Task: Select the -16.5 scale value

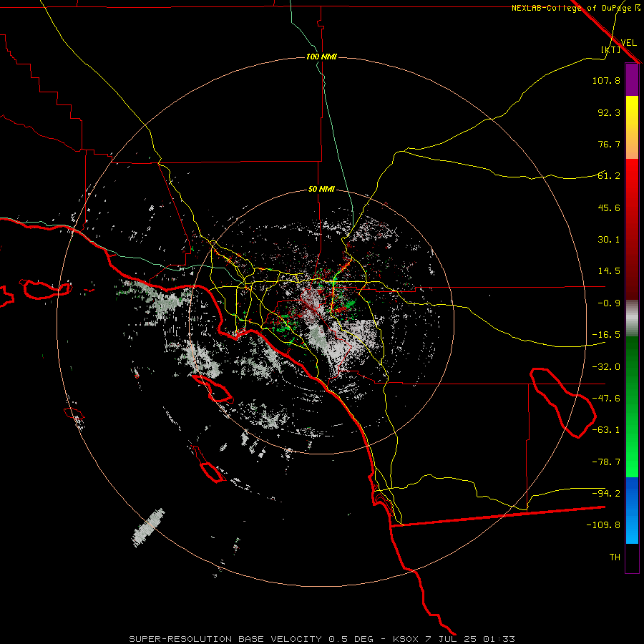Action: (606, 335)
